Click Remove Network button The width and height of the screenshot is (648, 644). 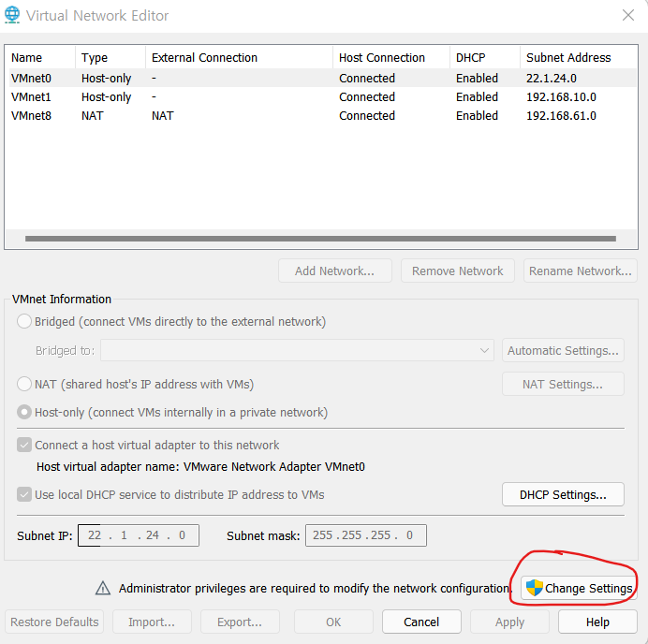point(458,271)
